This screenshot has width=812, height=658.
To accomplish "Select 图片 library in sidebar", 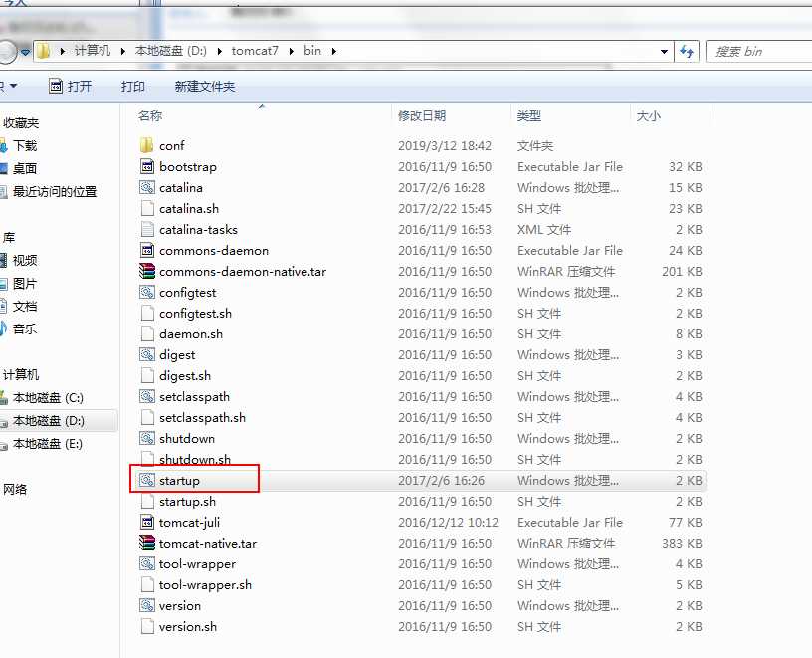I will (25, 284).
